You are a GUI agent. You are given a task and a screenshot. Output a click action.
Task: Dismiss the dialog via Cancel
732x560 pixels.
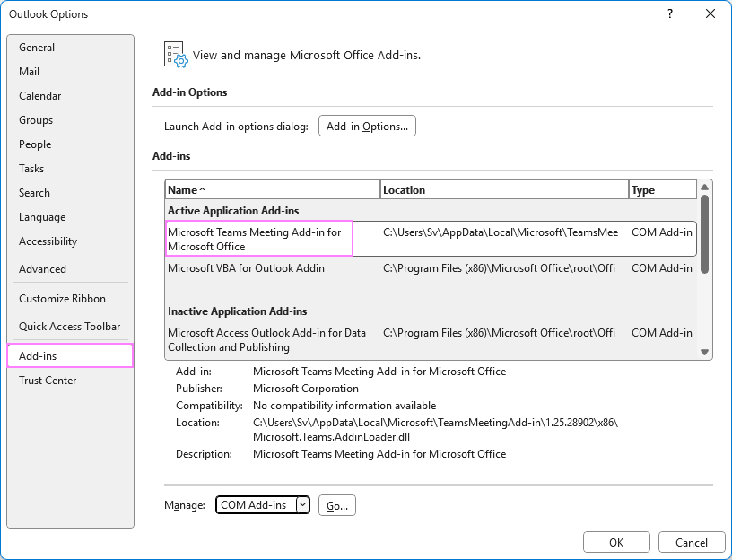(x=692, y=542)
